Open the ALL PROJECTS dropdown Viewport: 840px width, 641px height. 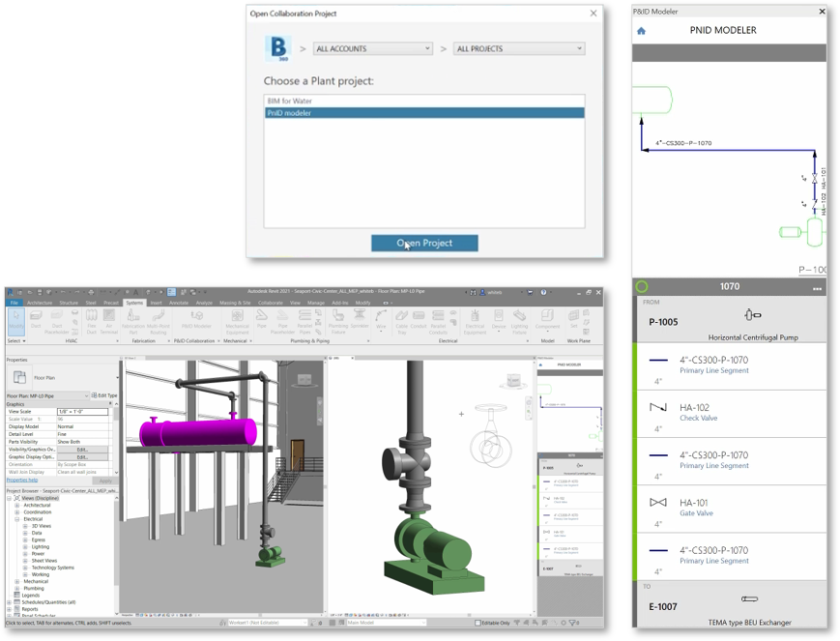518,48
